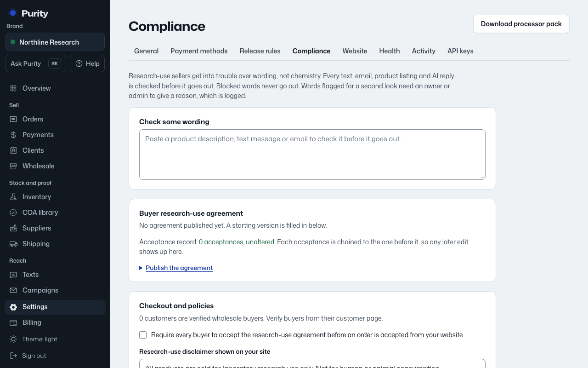
Task: Click the Orders icon in sidebar
Action: [13, 119]
